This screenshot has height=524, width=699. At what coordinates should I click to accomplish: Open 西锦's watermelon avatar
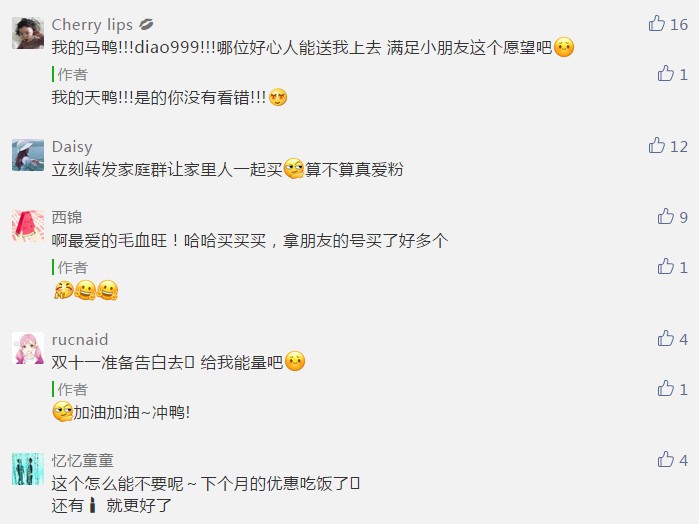coord(28,226)
